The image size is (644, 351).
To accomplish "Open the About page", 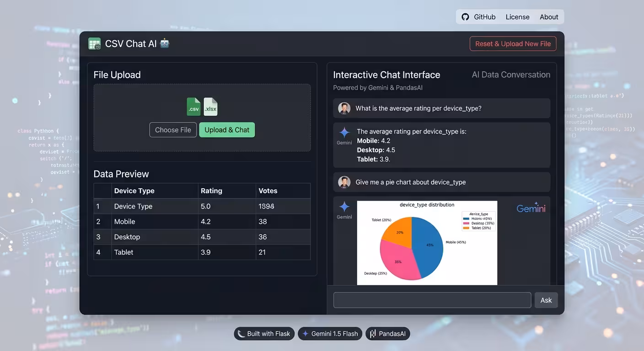I will pyautogui.click(x=549, y=17).
